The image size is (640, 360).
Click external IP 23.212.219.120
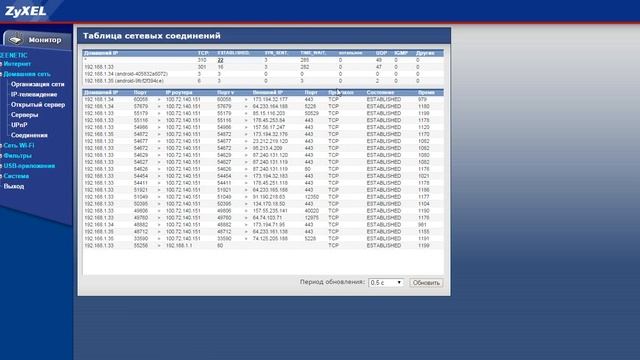click(x=270, y=141)
